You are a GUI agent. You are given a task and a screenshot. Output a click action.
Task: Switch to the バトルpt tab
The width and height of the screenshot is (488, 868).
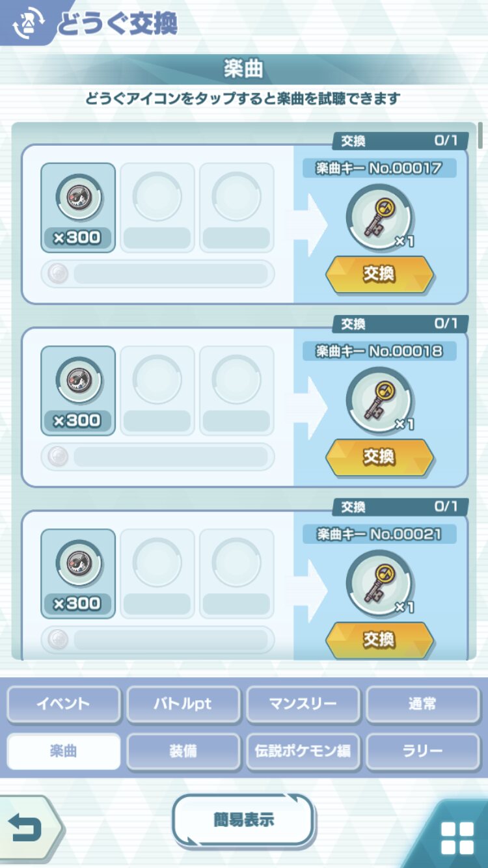point(183,704)
